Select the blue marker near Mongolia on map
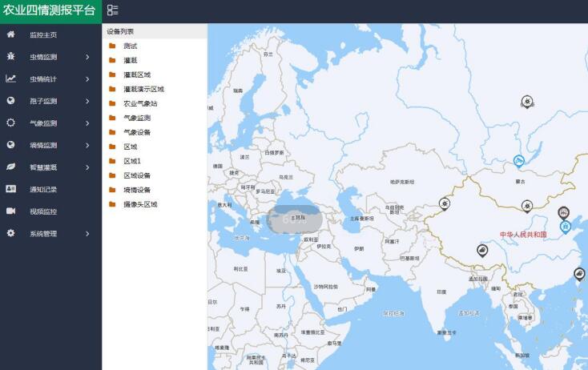The height and width of the screenshot is (370, 588). pyautogui.click(x=519, y=161)
